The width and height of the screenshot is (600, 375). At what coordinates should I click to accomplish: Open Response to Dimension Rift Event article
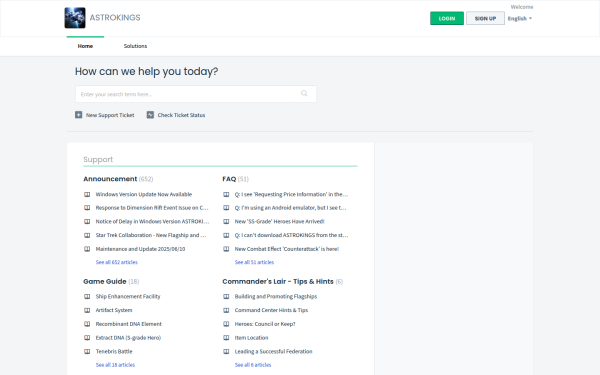click(152, 208)
